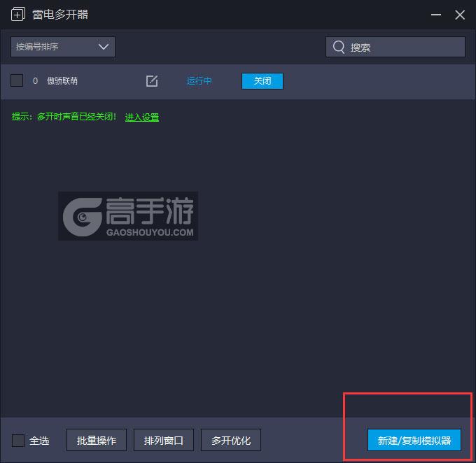Click the hint text 多开时声音已经关闭
The image size is (476, 463).
(x=76, y=117)
